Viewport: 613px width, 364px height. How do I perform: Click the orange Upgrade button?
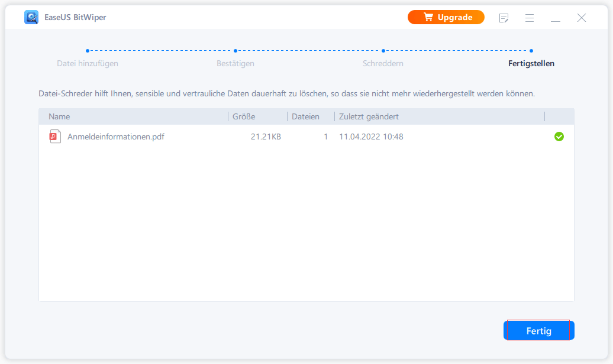point(446,17)
